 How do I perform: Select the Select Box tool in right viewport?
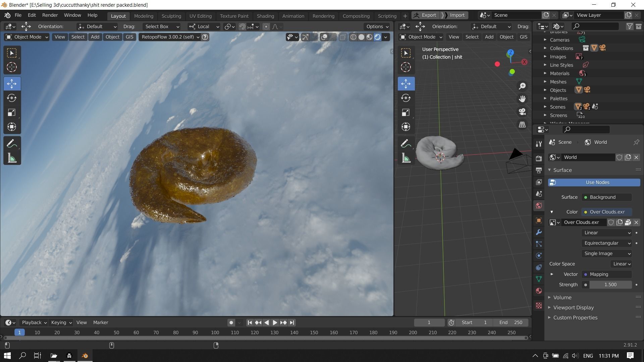coord(406,53)
